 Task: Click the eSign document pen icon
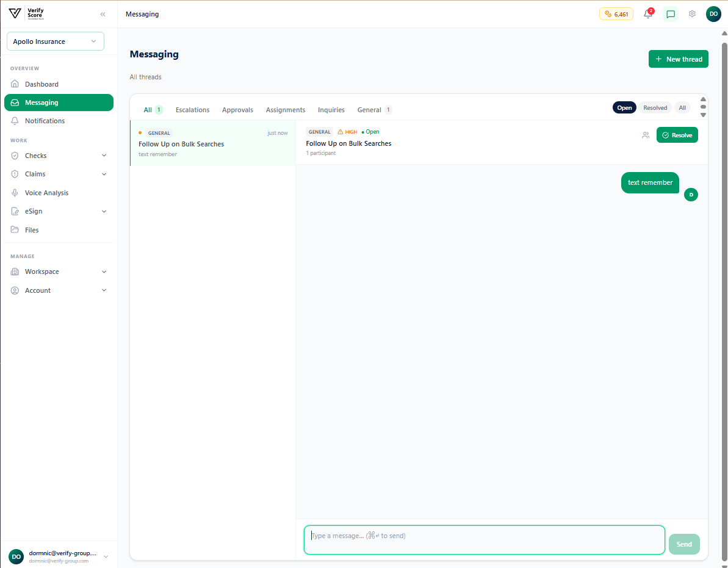[x=15, y=211]
